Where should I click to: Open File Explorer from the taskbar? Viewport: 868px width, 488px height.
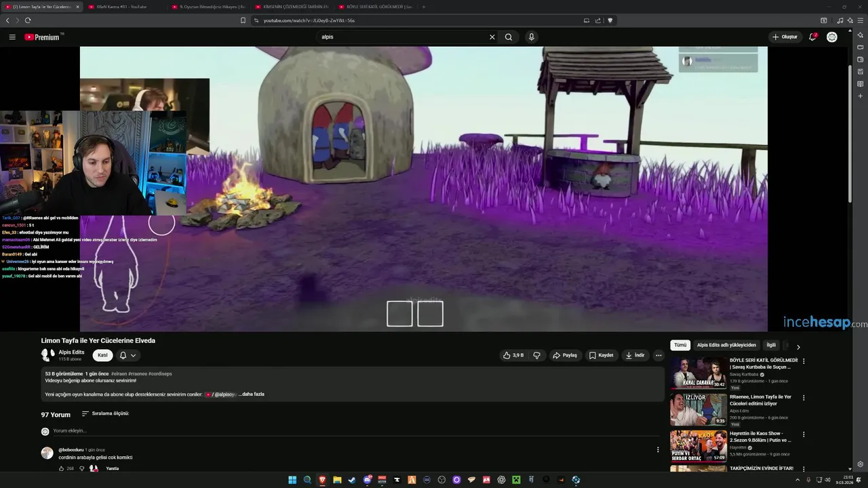coord(337,480)
